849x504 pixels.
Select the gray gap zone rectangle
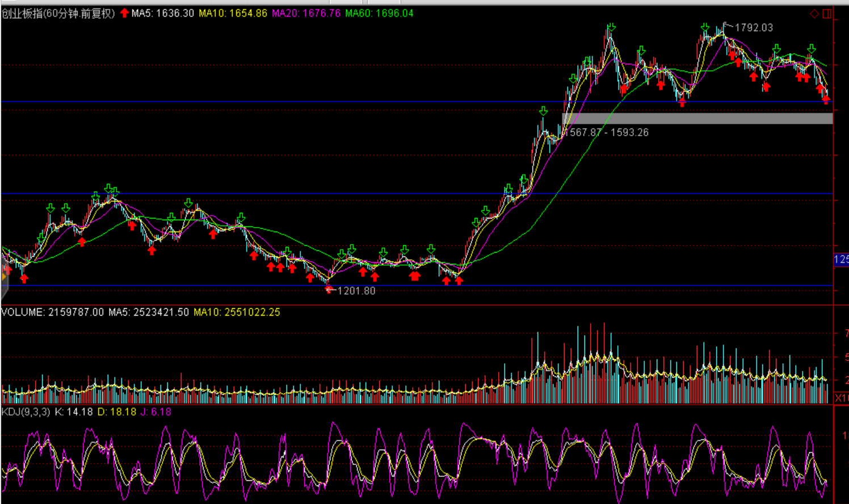(697, 118)
